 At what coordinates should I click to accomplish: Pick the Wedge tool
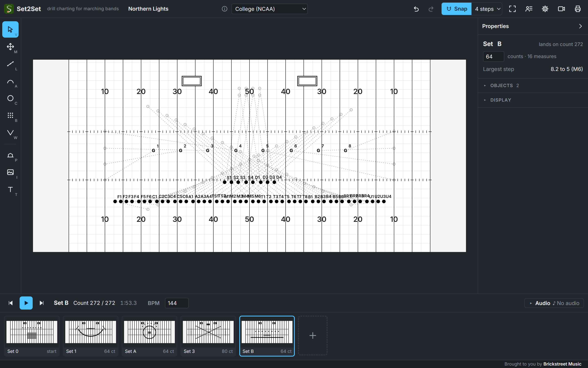10,132
